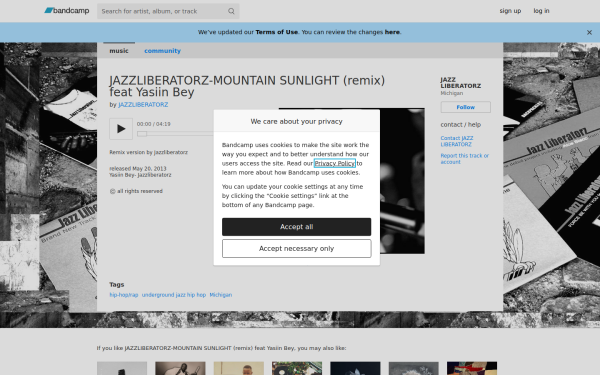Click the track album artwork image
This screenshot has width=600, height=375.
click(402, 181)
